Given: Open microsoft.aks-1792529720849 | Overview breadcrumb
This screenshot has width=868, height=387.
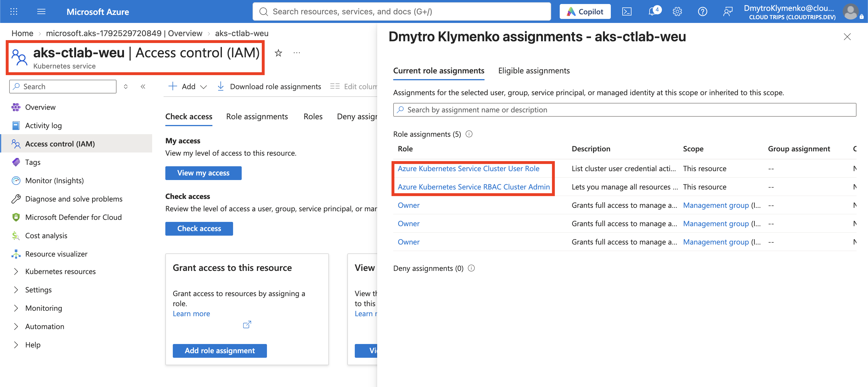Looking at the screenshot, I should 124,33.
